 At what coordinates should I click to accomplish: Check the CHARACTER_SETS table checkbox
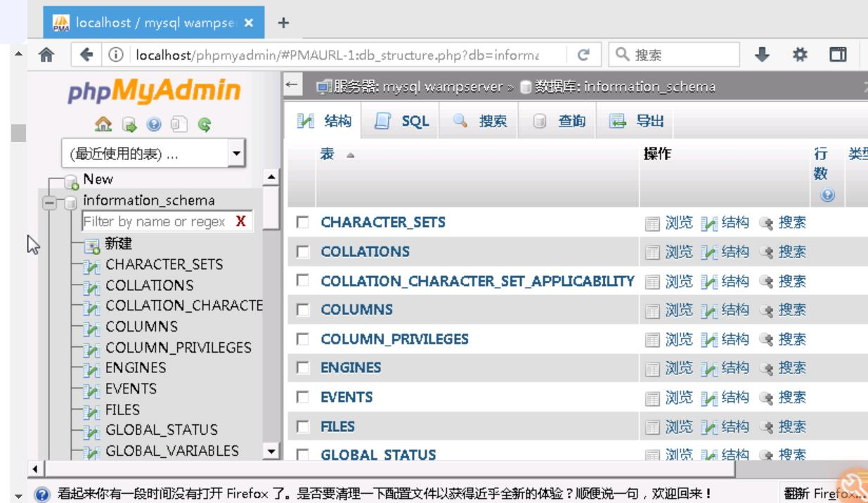point(303,223)
